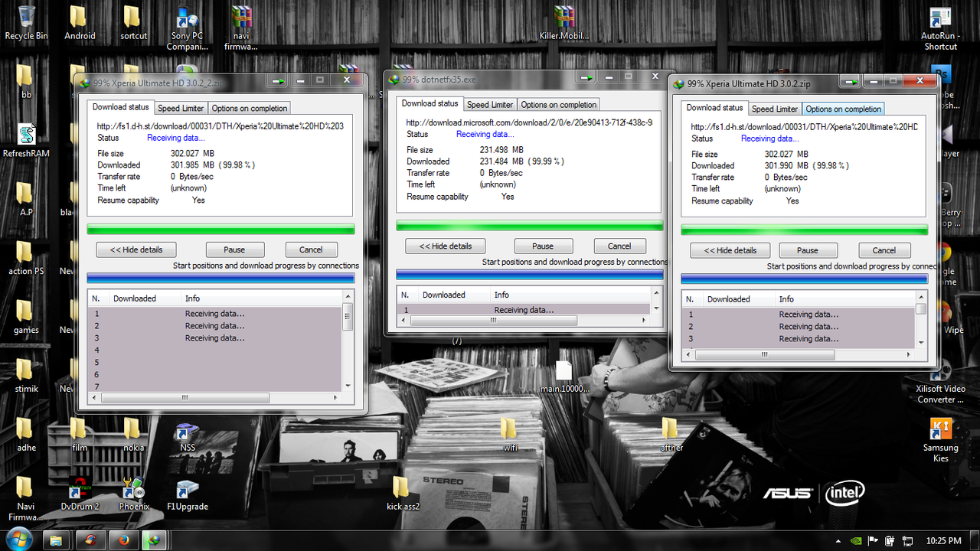Click the download.microsoft.com URL text
The height and width of the screenshot is (551, 980).
click(530, 122)
